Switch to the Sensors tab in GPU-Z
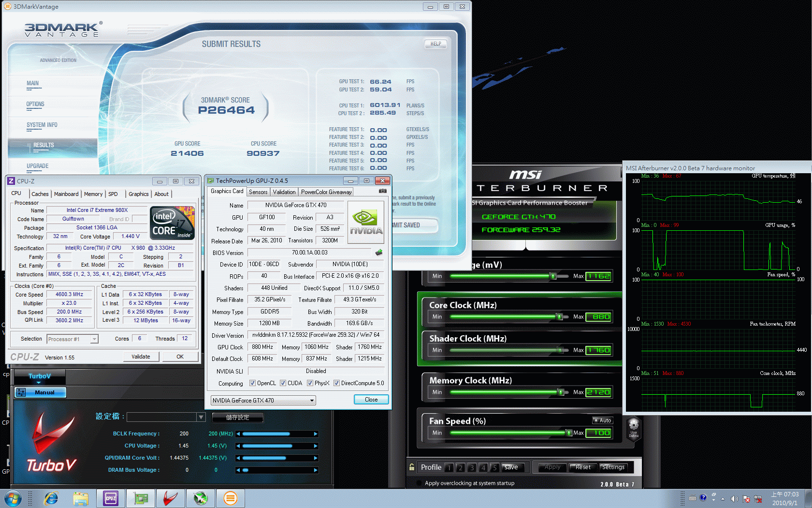The height and width of the screenshot is (508, 812). pos(258,192)
